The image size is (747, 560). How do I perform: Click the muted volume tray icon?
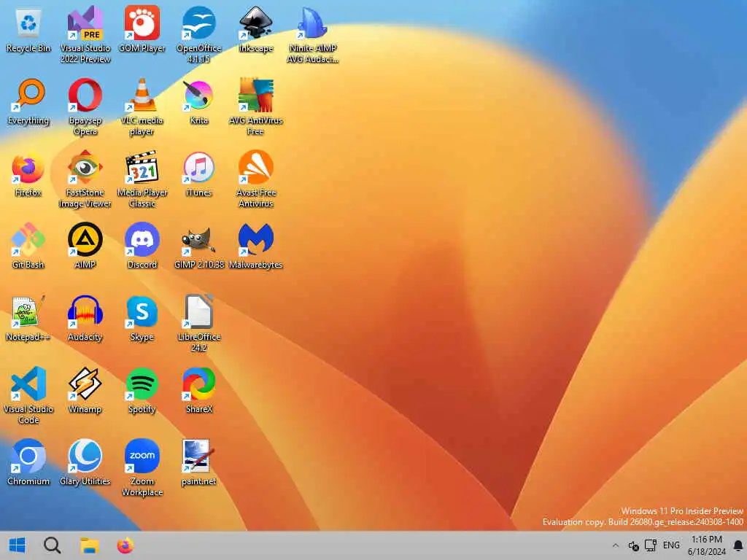point(633,545)
